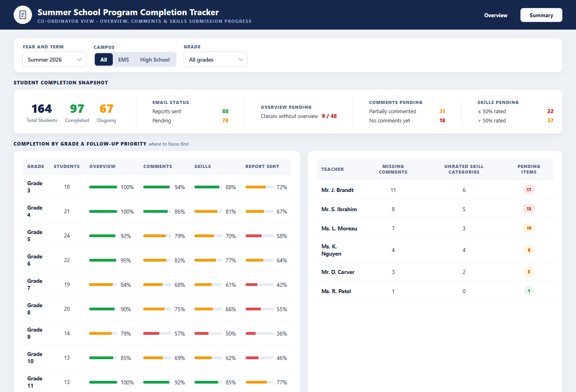Image resolution: width=576 pixels, height=392 pixels.
Task: Click the tracker document logo icon
Action: click(23, 15)
